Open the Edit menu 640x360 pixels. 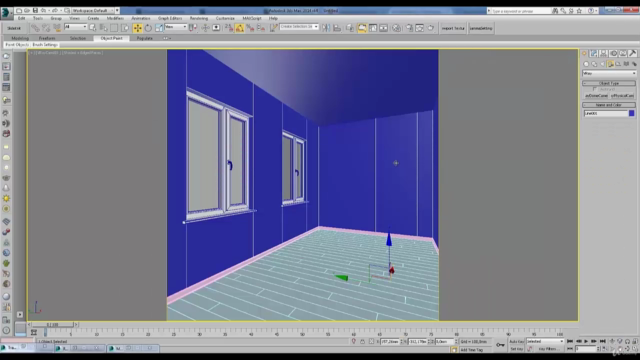22,18
